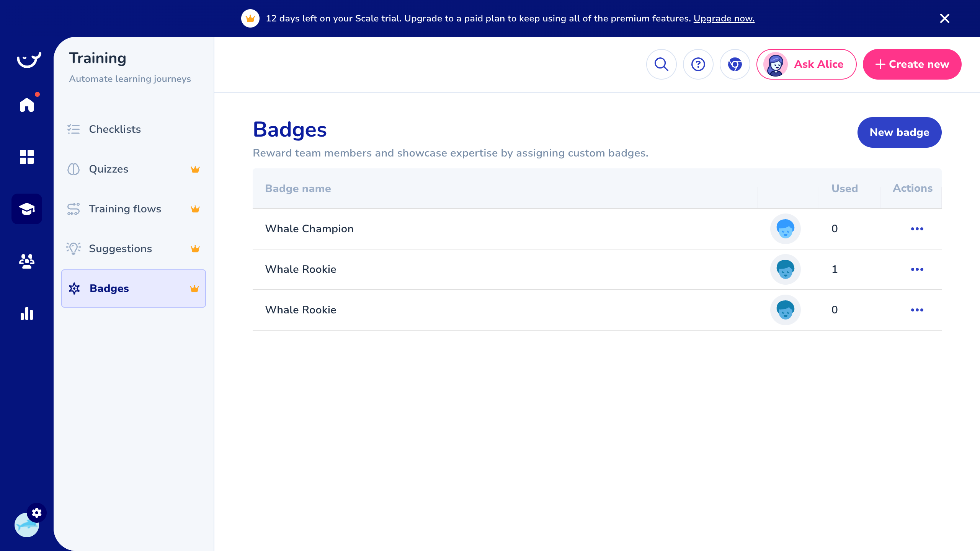
Task: Open actions menu for first Whale Rookie
Action: coord(917,269)
